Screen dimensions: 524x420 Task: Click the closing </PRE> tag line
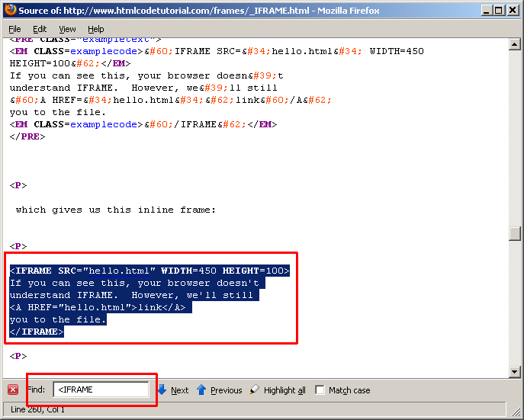click(x=27, y=136)
